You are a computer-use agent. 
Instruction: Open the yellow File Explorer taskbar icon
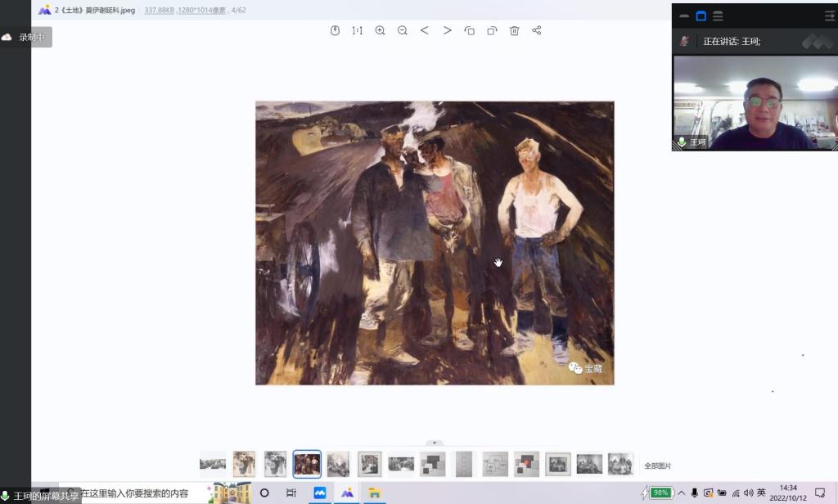pyautogui.click(x=374, y=493)
